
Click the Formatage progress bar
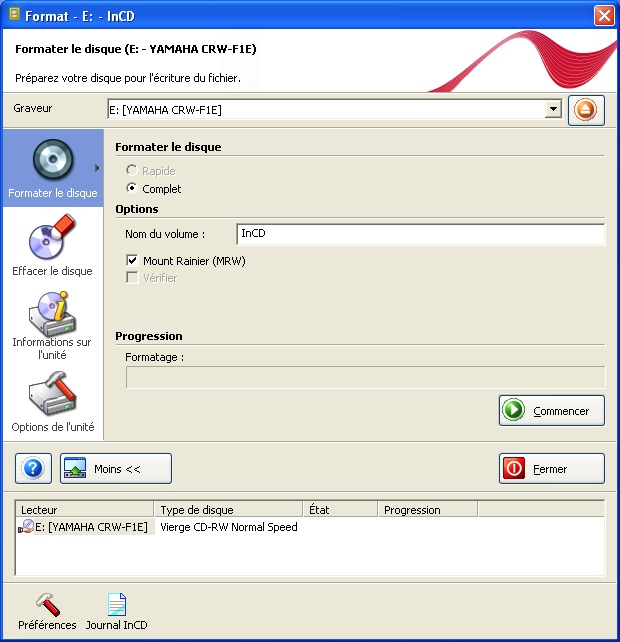(365, 377)
